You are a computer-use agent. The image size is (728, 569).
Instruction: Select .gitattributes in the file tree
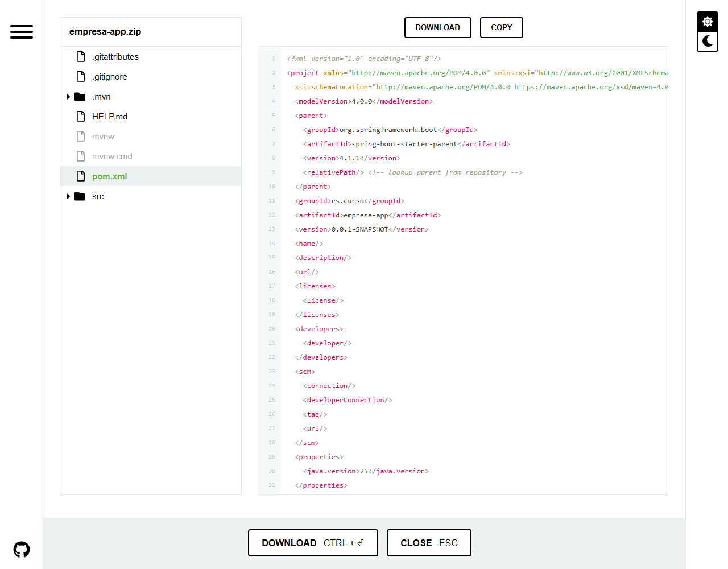115,57
